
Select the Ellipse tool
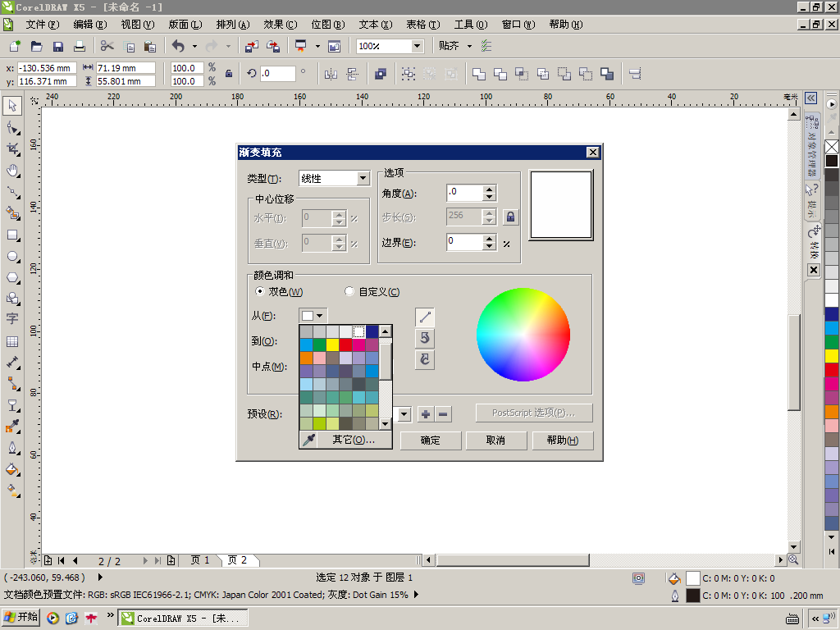coord(12,257)
